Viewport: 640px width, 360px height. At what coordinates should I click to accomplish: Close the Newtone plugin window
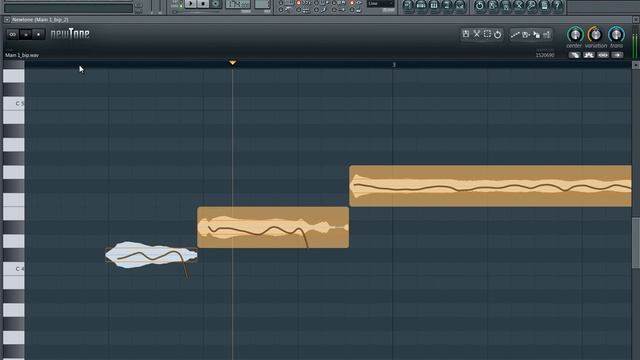(x=636, y=20)
